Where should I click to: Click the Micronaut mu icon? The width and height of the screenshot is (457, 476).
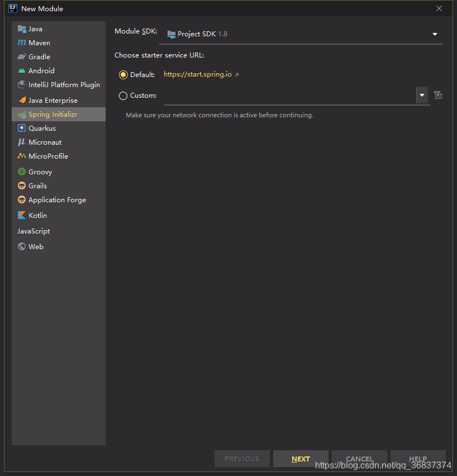pos(22,142)
